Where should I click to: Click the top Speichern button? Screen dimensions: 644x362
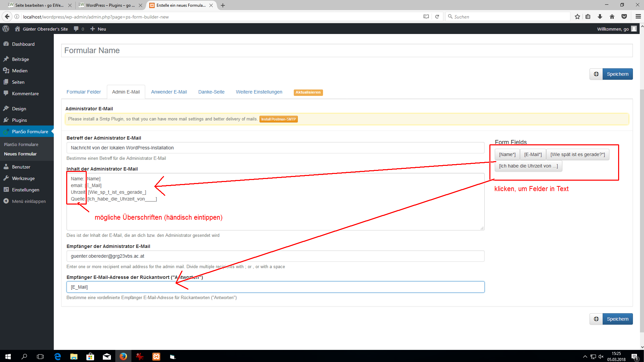click(x=617, y=74)
